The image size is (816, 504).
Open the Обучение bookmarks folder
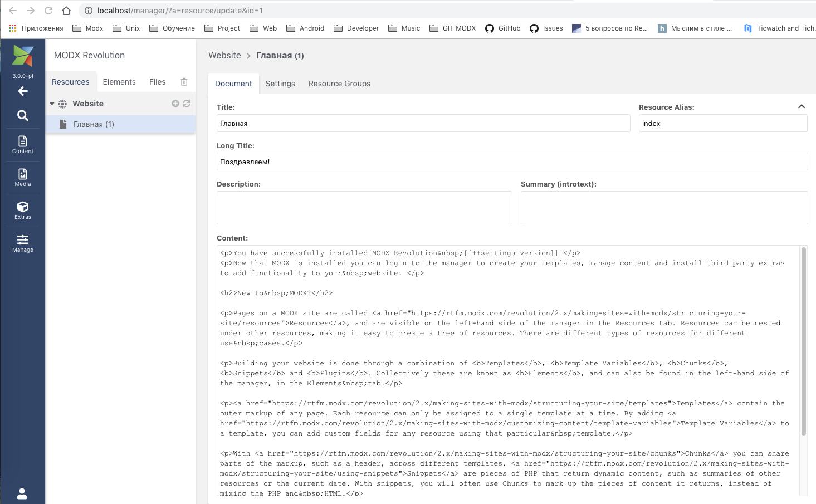tap(172, 28)
